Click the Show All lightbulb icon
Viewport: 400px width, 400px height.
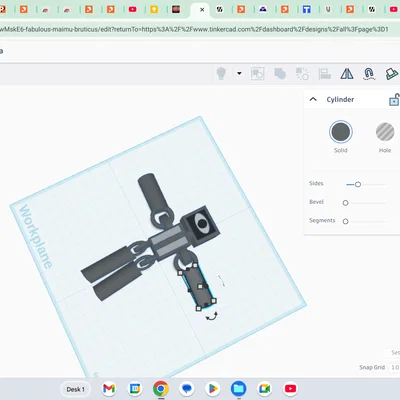click(221, 73)
